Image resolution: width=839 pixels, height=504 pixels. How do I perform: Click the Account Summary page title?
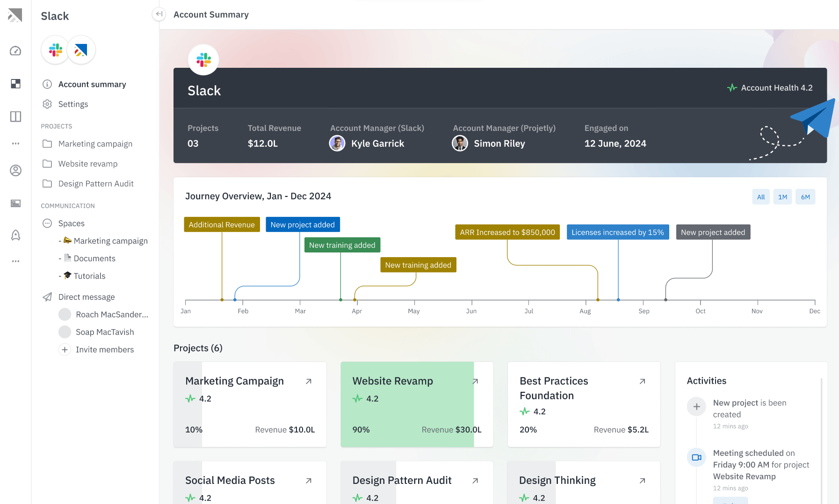pyautogui.click(x=211, y=14)
